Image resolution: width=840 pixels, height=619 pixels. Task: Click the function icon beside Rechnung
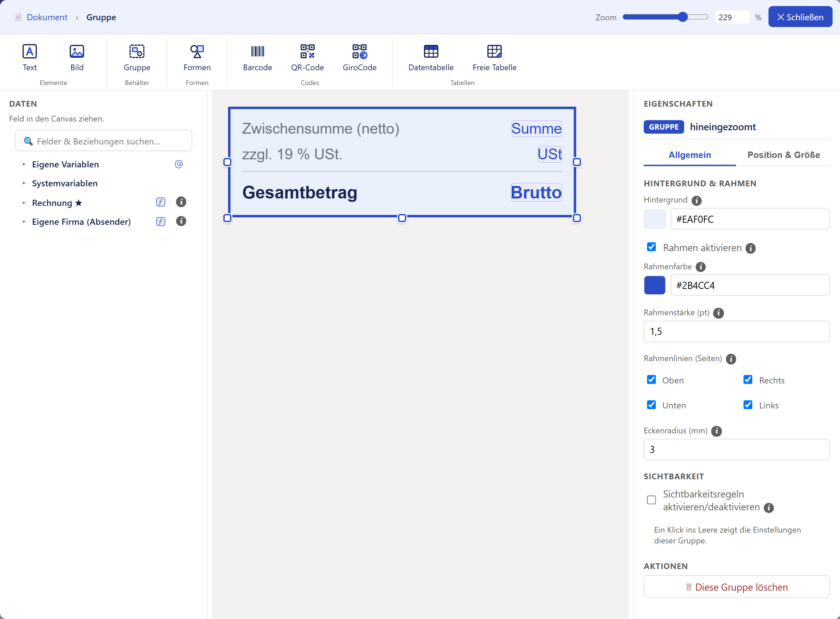(161, 202)
